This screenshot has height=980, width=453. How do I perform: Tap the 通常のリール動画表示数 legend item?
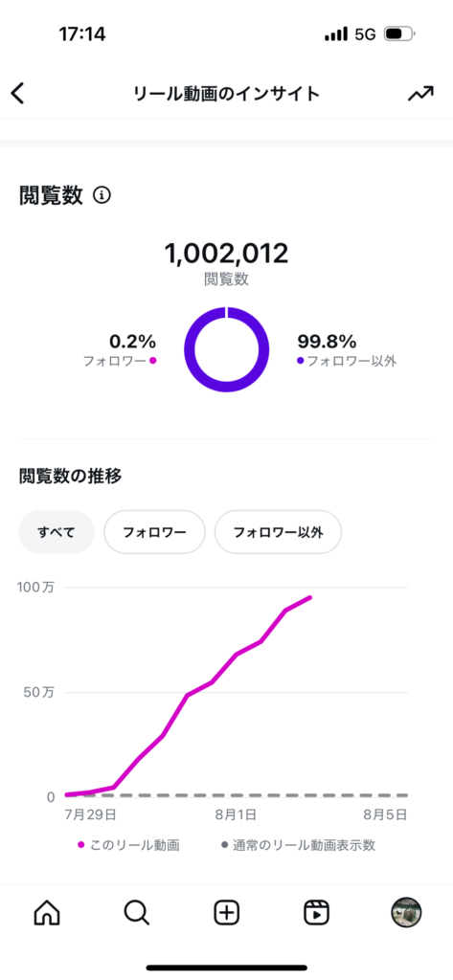[x=299, y=845]
